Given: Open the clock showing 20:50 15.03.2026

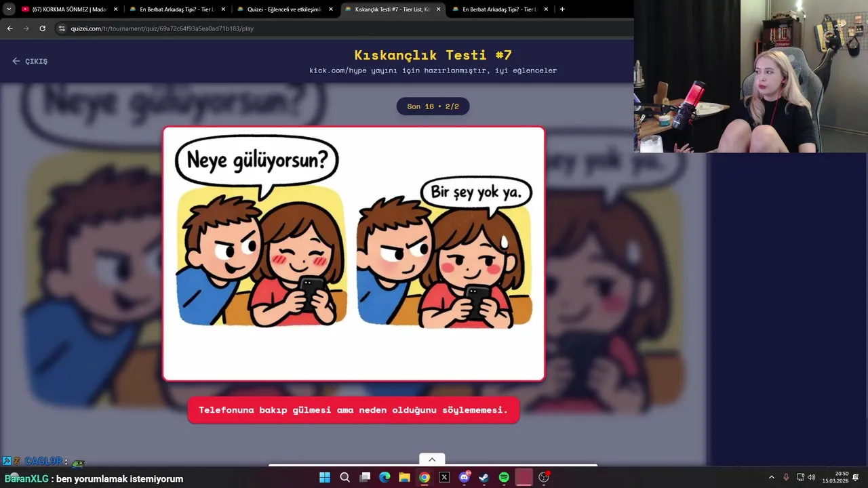Looking at the screenshot, I should 835,477.
